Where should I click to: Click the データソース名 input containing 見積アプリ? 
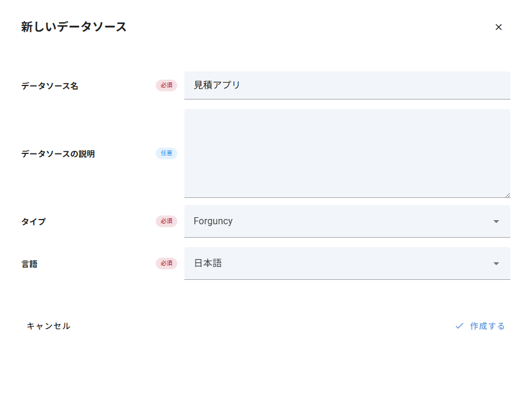346,85
